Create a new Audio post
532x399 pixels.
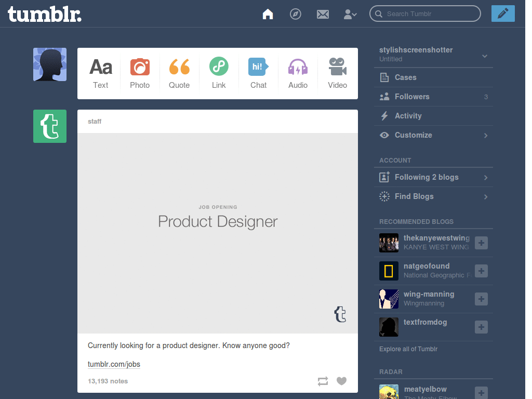(x=298, y=73)
